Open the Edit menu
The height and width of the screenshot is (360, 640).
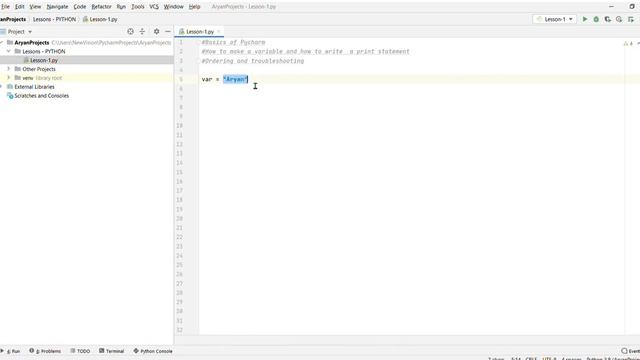20,7
